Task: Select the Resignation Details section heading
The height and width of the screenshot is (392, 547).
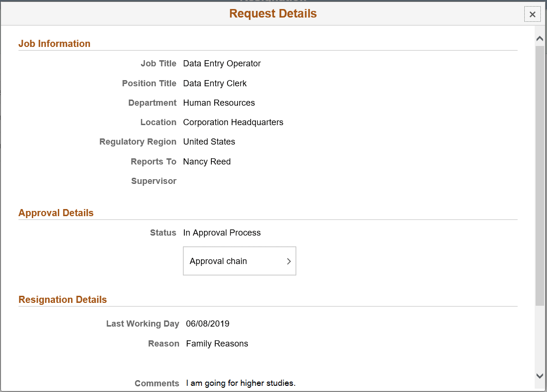Action: (63, 300)
